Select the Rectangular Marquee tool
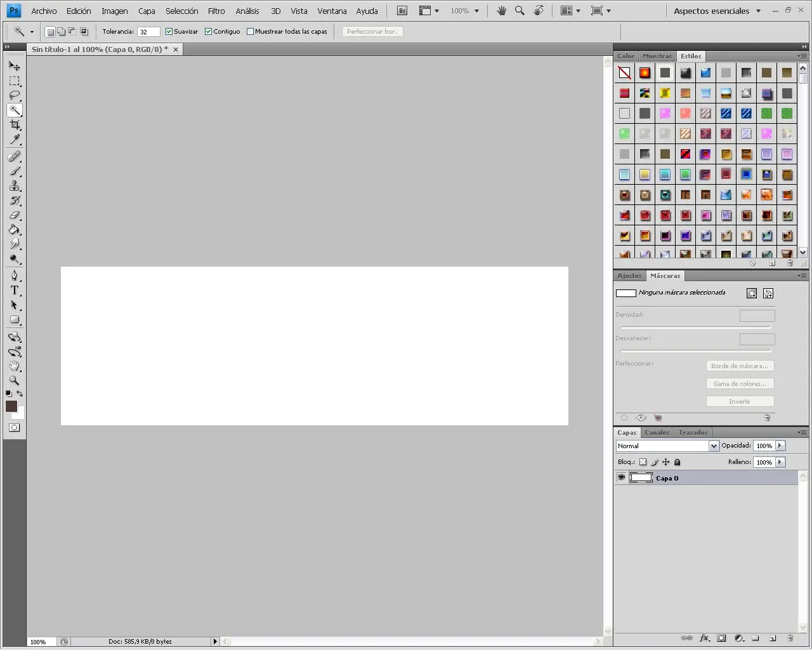This screenshot has height=650, width=812. point(15,81)
